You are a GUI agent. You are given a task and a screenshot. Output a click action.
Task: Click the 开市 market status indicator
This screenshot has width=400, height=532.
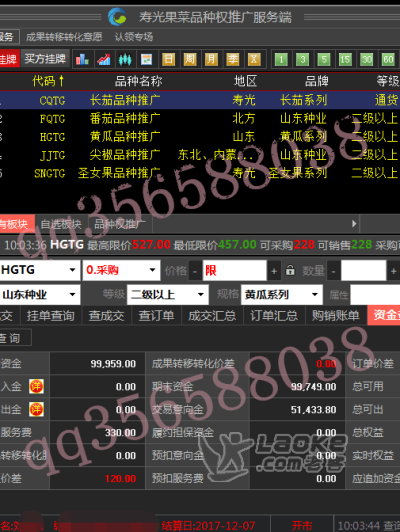tap(301, 526)
